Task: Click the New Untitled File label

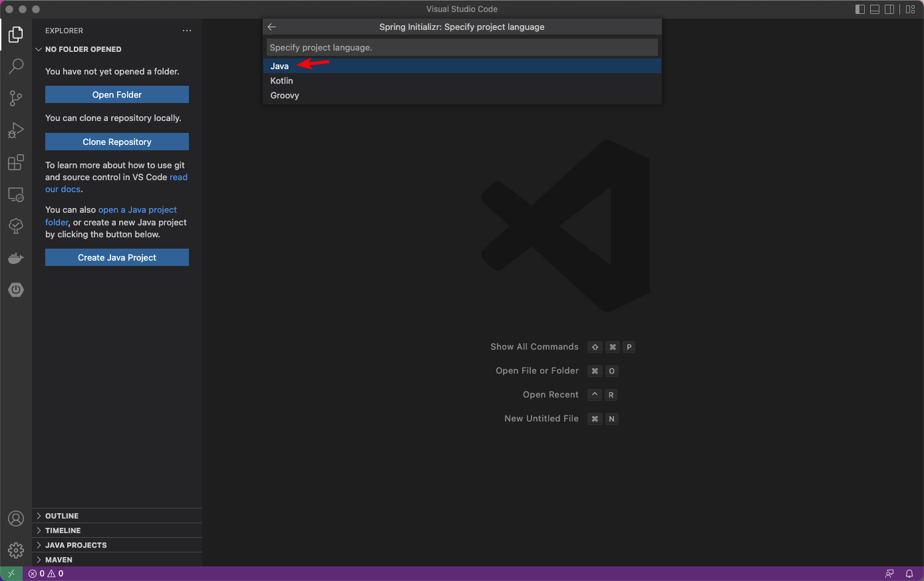Action: click(541, 419)
